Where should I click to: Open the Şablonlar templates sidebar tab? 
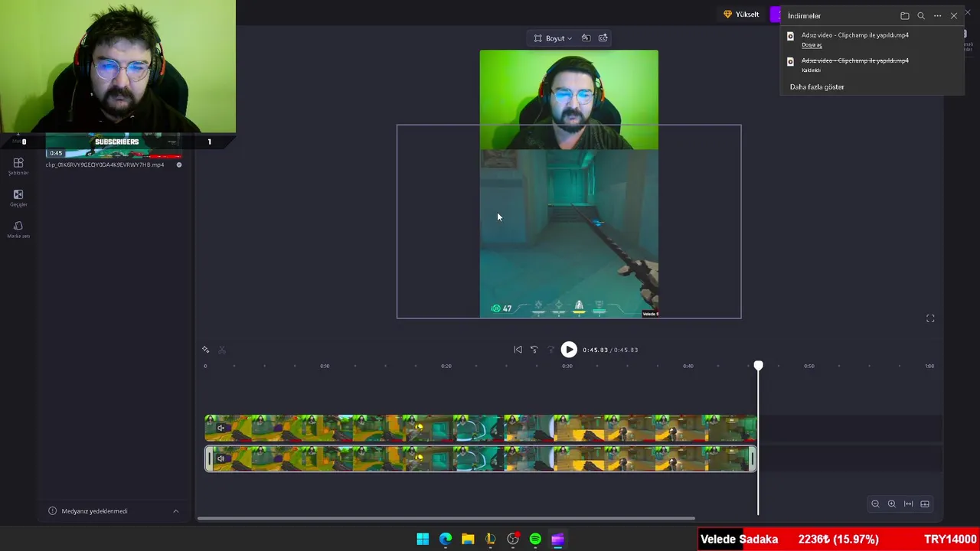(x=18, y=166)
